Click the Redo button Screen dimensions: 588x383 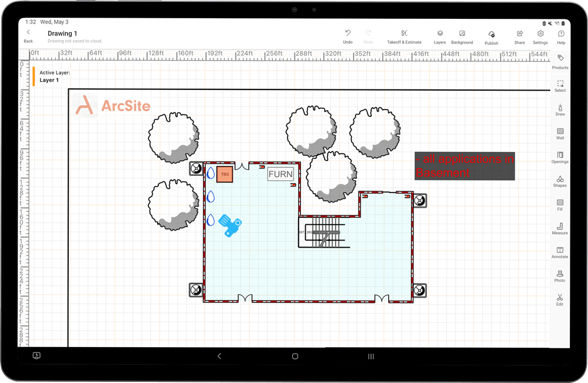pos(368,36)
